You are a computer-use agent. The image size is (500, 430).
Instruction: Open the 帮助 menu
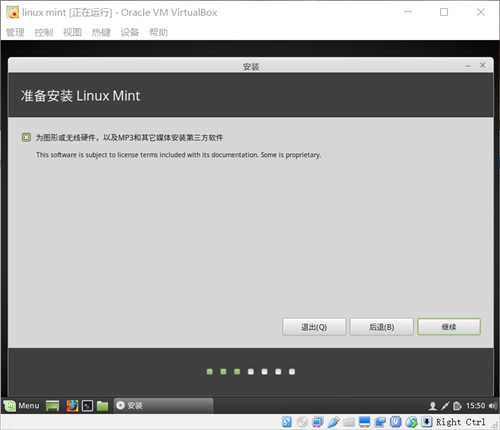point(158,32)
